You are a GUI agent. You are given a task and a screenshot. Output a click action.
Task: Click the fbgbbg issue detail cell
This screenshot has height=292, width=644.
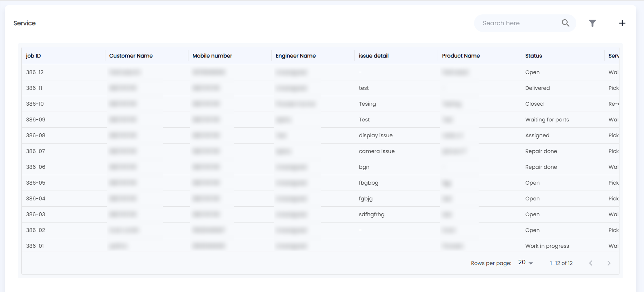[x=369, y=183]
